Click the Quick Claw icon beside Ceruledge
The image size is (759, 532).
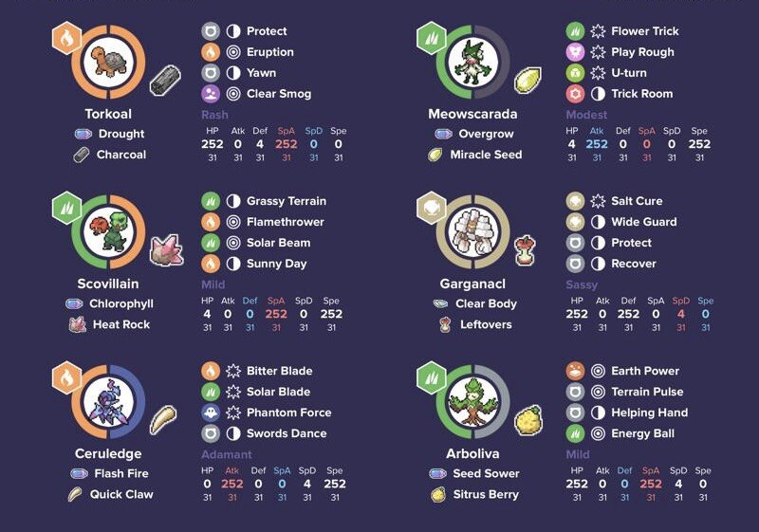coord(165,419)
